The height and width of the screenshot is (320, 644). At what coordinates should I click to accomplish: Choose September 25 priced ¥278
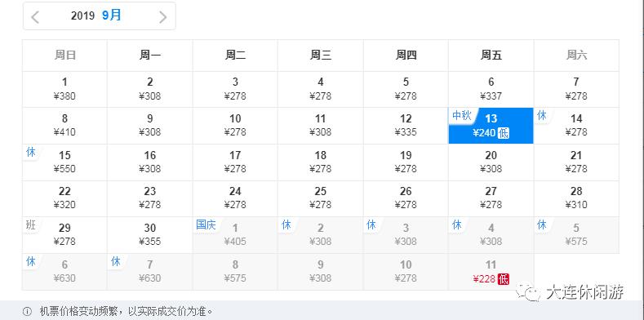point(320,198)
